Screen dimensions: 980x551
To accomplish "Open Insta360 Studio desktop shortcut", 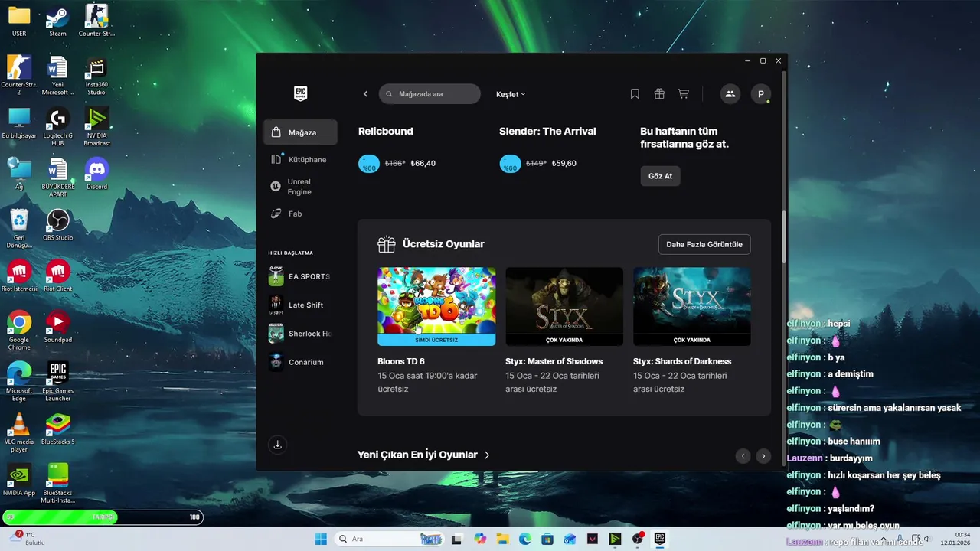I will point(96,77).
